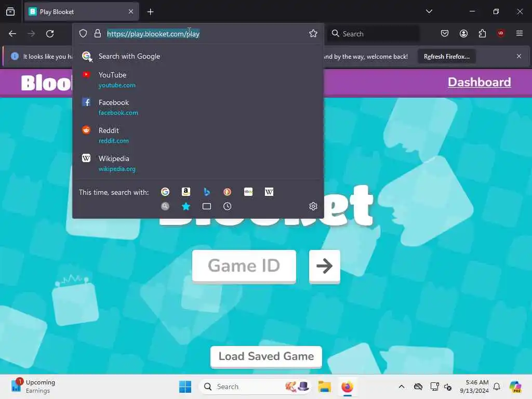Close the Play Blooket tab
Image resolution: width=532 pixels, height=399 pixels.
[131, 12]
